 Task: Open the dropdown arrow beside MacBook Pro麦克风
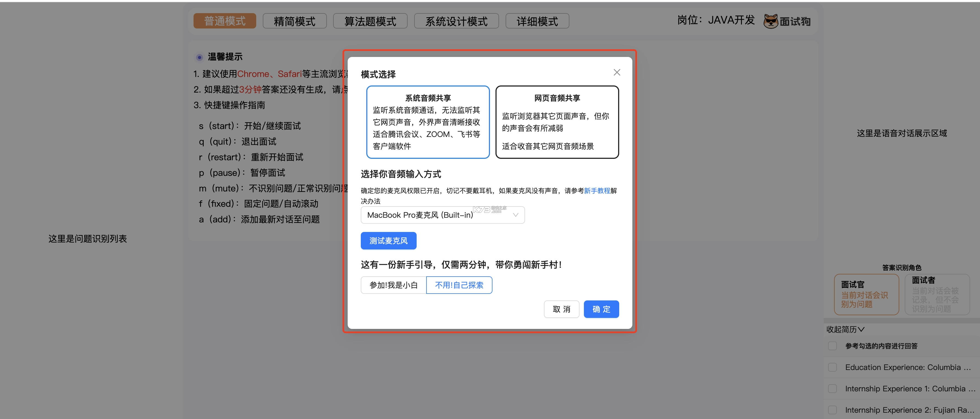tap(516, 215)
